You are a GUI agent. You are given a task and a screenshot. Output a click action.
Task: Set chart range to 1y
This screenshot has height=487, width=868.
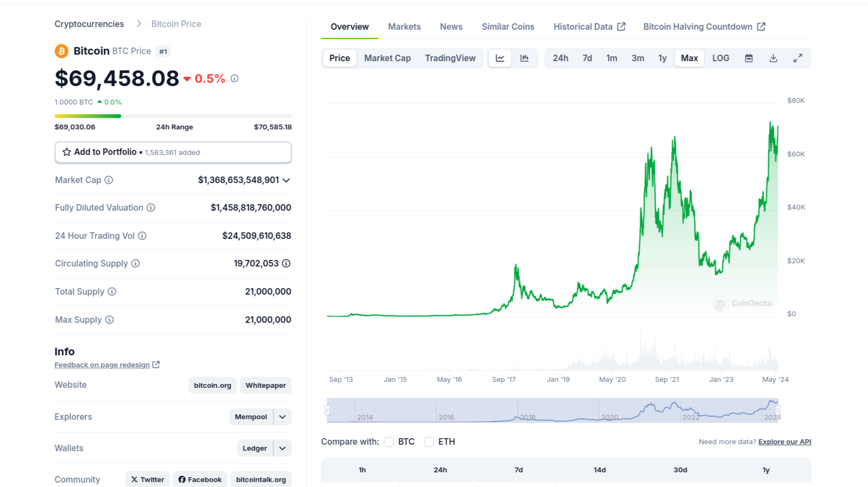(662, 58)
